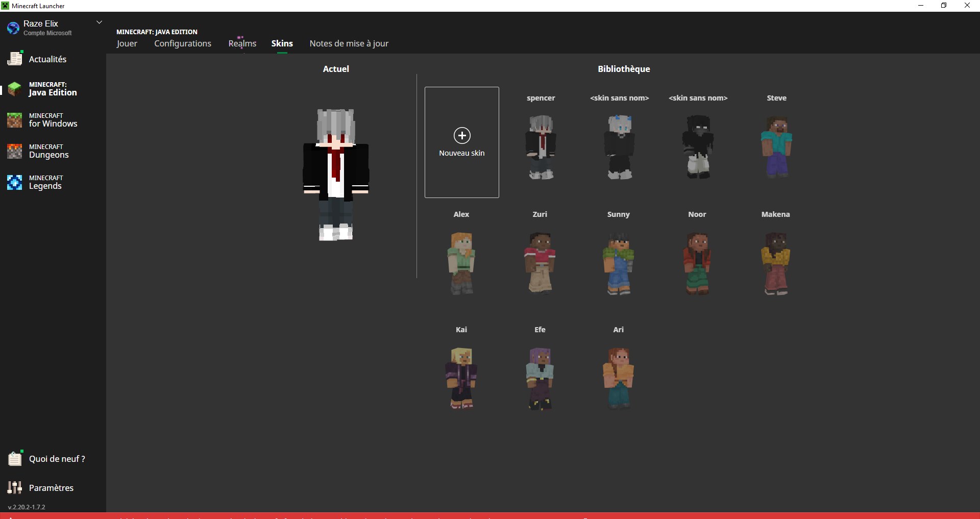This screenshot has width=980, height=519.
Task: Open Minecraft Dungeons label in sidebar
Action: (x=48, y=152)
